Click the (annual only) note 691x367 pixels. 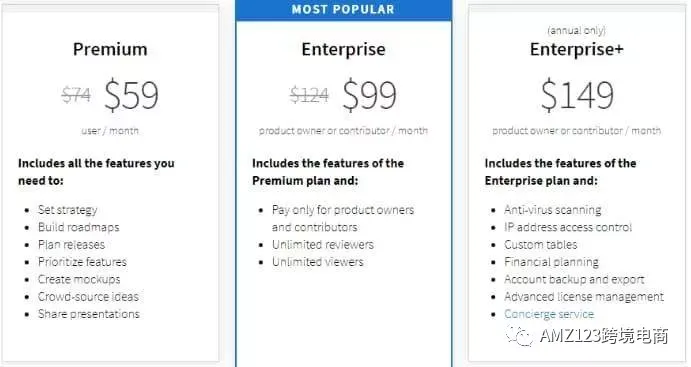576,30
